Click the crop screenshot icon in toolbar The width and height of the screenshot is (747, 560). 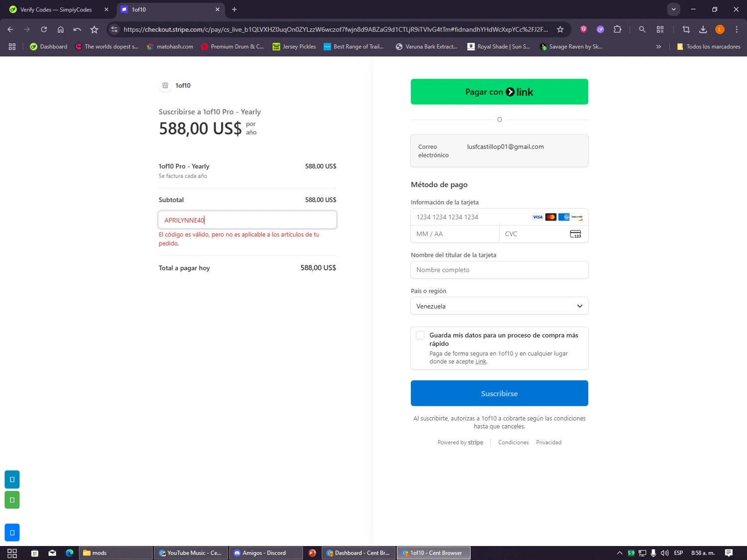pyautogui.click(x=686, y=29)
